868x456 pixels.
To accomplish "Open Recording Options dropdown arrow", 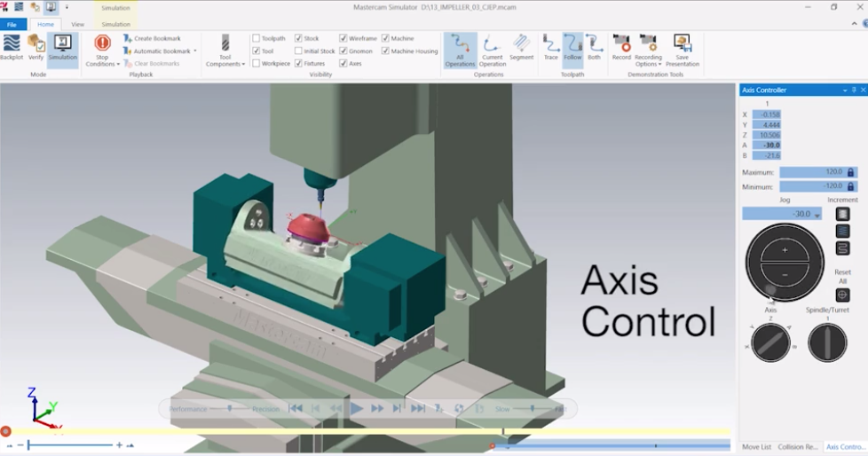I will (x=659, y=64).
